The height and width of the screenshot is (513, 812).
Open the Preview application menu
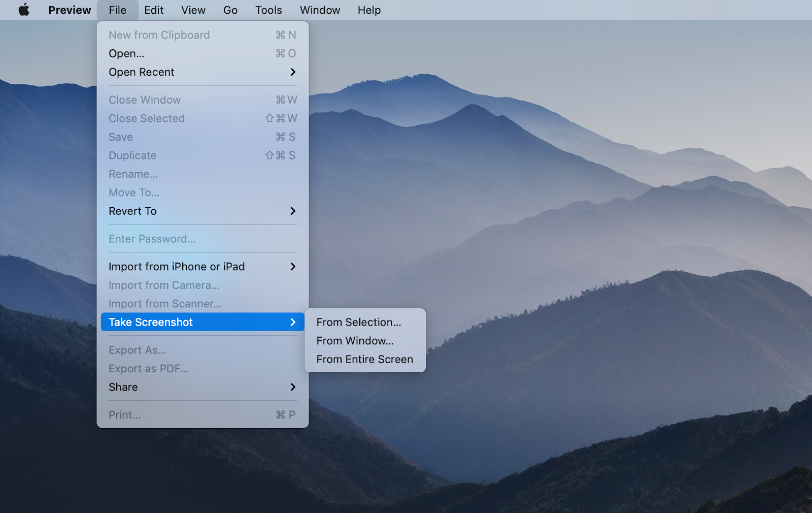(70, 10)
